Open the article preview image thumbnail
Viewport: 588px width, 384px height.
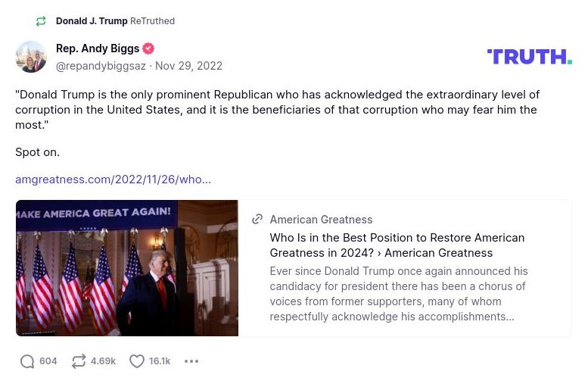[x=127, y=268]
